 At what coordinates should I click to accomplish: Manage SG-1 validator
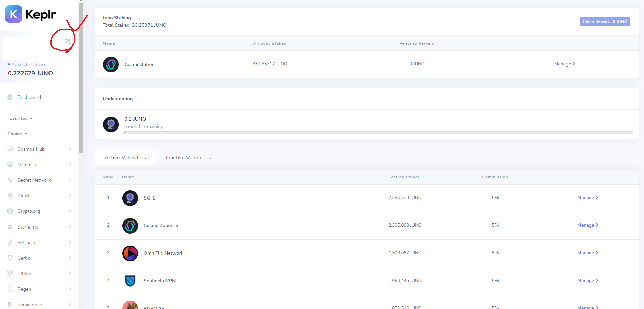588,198
